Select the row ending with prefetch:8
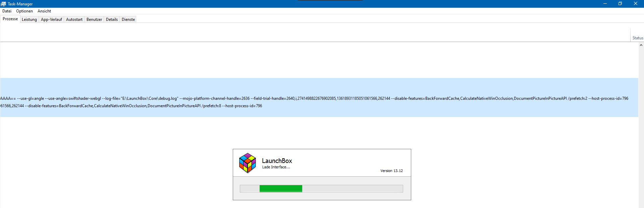The width and height of the screenshot is (644, 208). [319, 106]
